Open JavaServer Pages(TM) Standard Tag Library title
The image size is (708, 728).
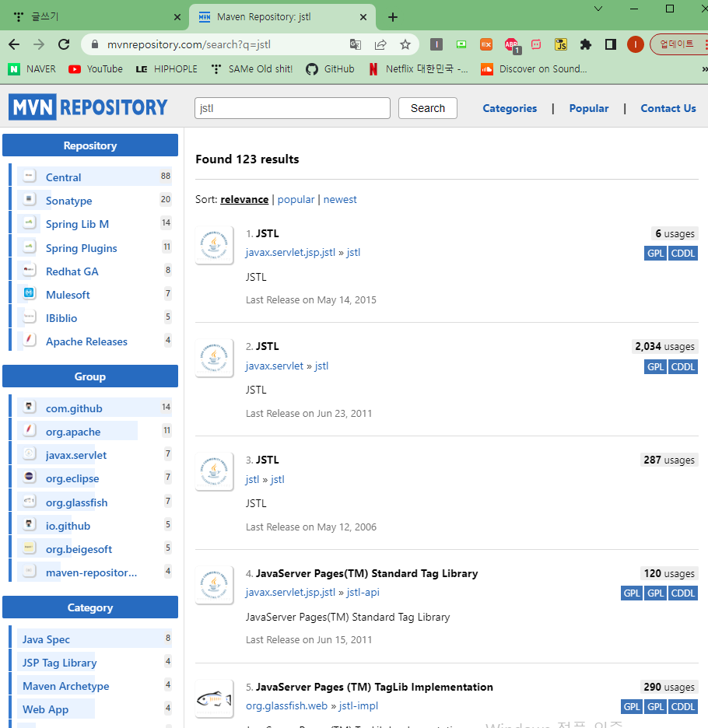[x=366, y=573]
